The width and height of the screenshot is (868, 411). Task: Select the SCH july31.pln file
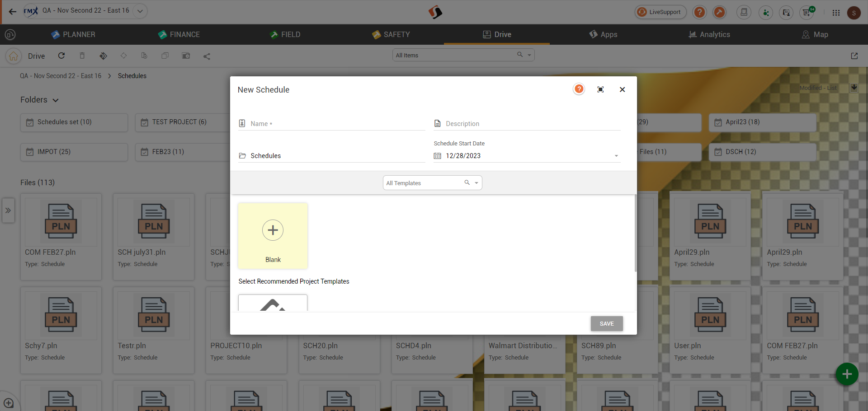[154, 237]
